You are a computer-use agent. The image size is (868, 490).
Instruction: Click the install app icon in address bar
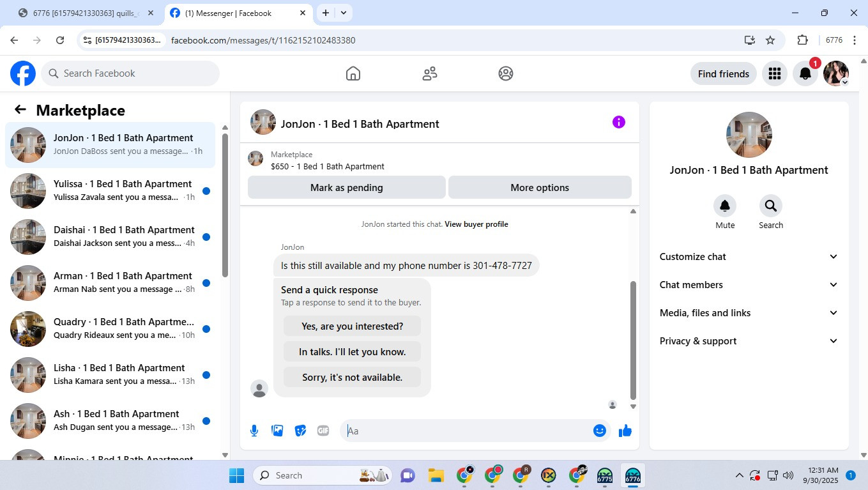click(x=750, y=40)
